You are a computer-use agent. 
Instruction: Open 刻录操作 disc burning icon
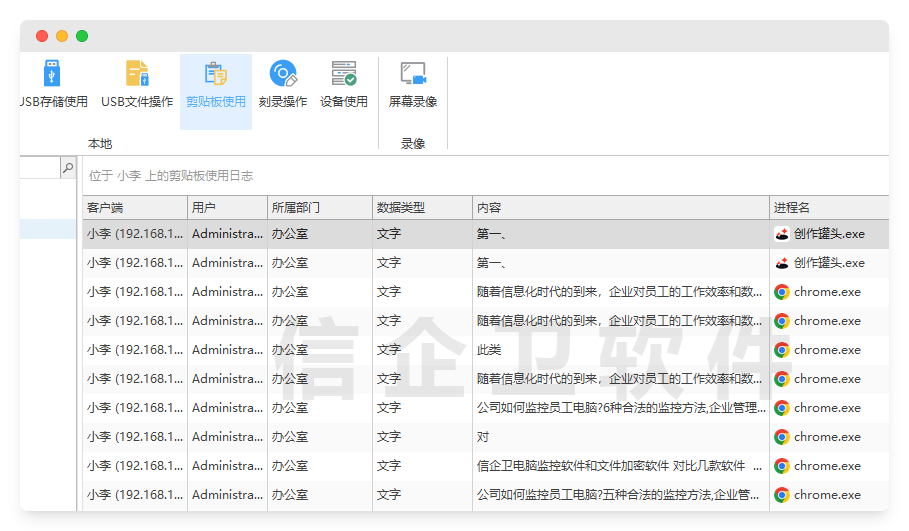(x=283, y=75)
